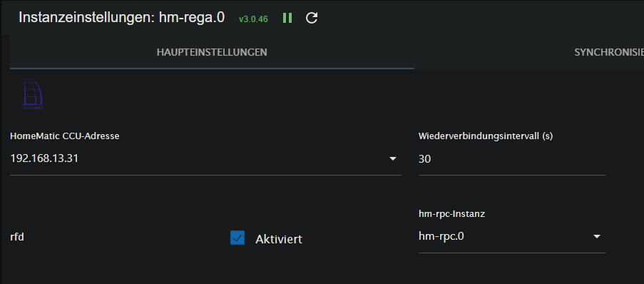Select the hm-rpc.0 combo box value
Viewport: 644px width, 284px height.
coord(512,236)
